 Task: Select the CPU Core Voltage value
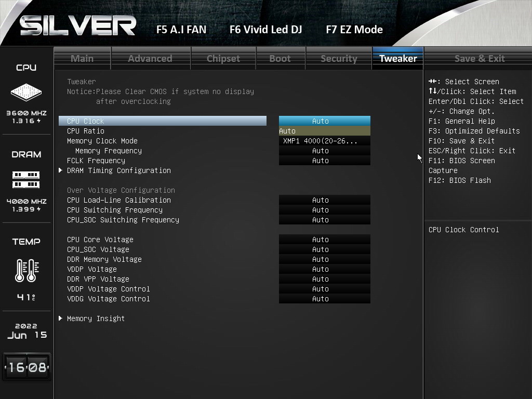(324, 240)
